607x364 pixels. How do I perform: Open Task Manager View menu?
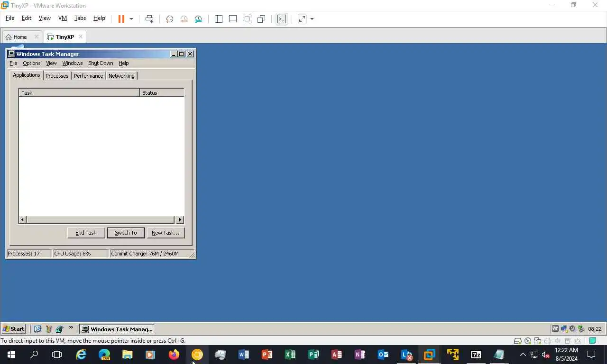pos(51,63)
